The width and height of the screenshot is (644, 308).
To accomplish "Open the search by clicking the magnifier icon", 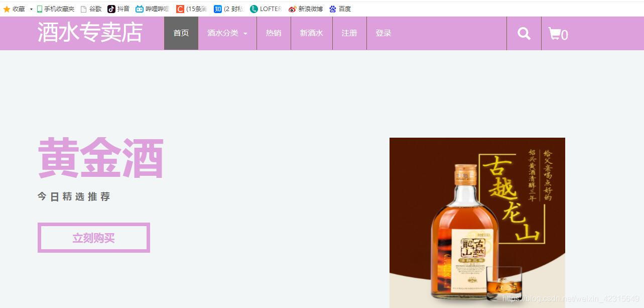I will [524, 33].
